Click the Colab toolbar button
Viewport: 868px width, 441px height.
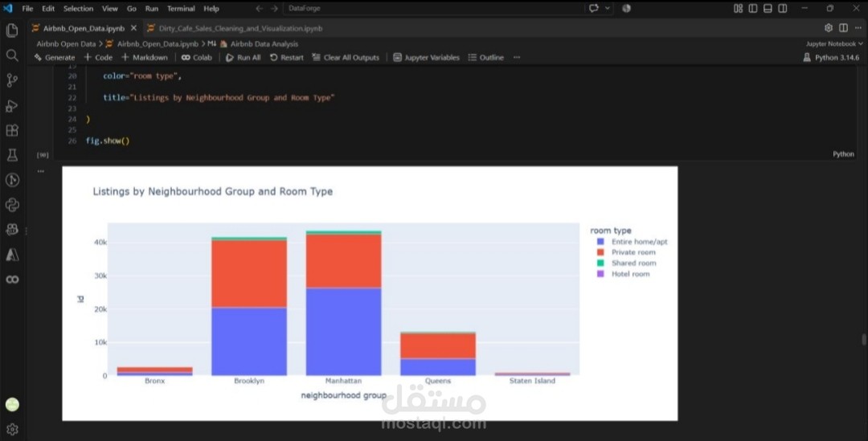(197, 57)
